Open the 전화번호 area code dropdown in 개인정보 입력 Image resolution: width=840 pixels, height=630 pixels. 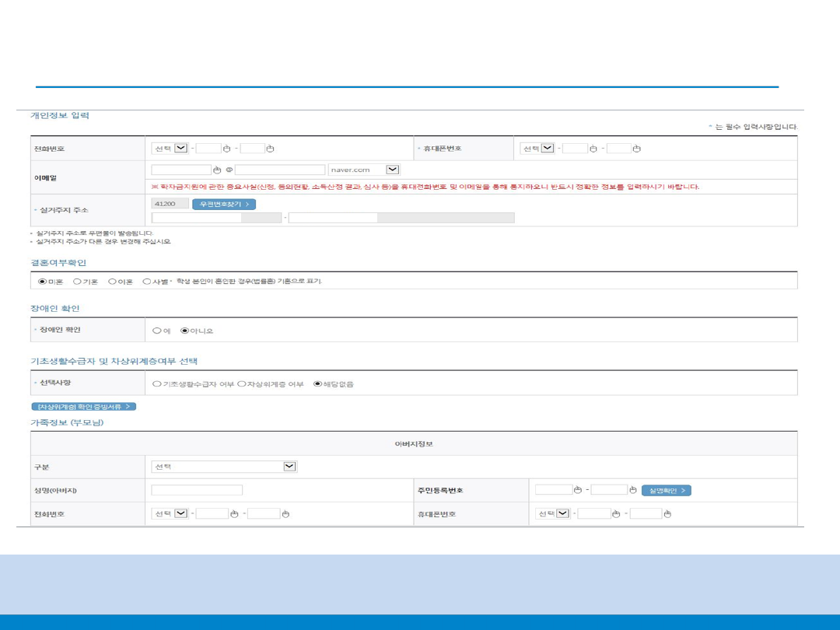pyautogui.click(x=180, y=149)
